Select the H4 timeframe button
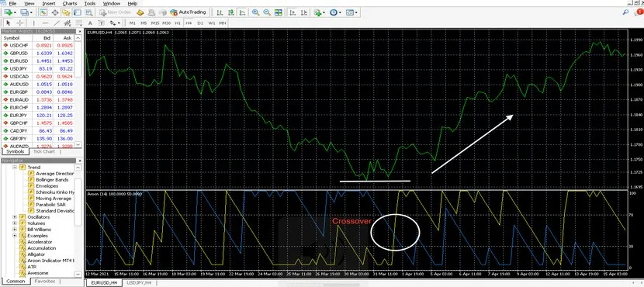This screenshot has height=287, width=644. 189,23
